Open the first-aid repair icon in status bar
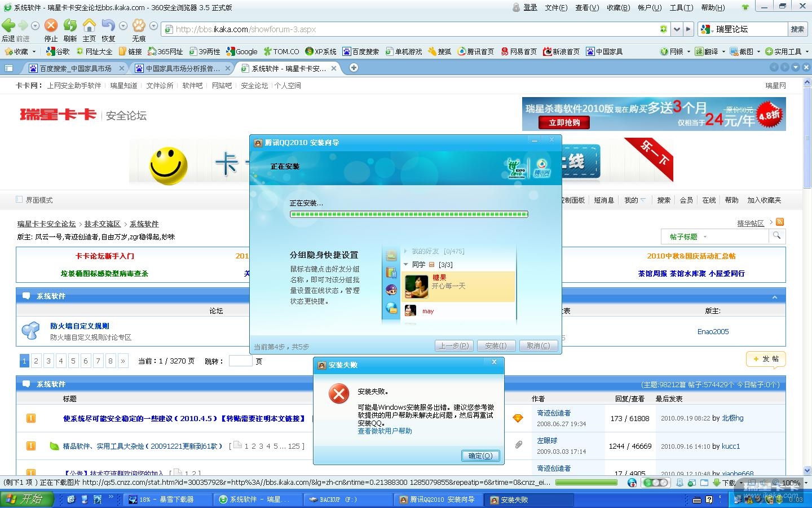Image resolution: width=812 pixels, height=508 pixels. (632, 483)
